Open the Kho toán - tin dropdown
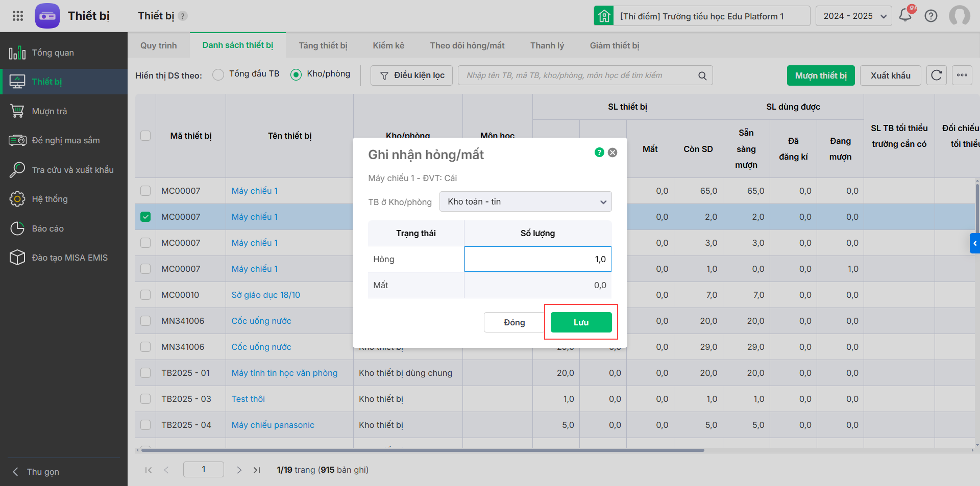Image resolution: width=980 pixels, height=486 pixels. pos(525,201)
